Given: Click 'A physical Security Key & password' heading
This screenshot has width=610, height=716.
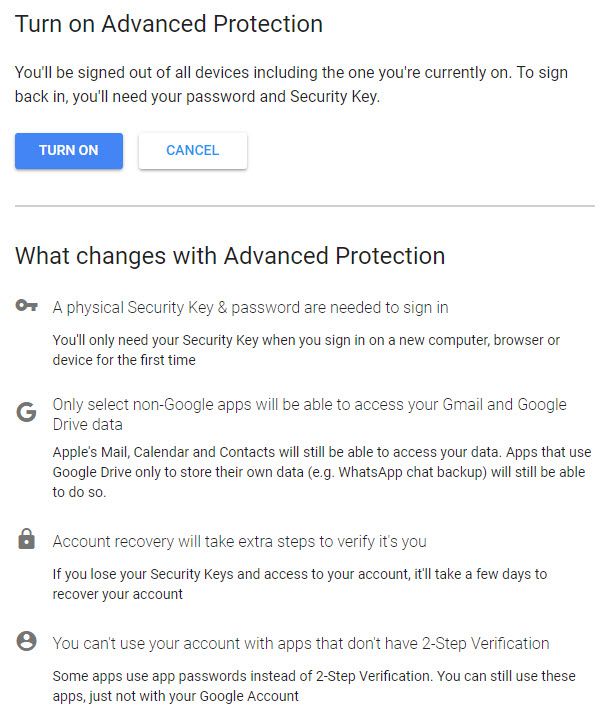Looking at the screenshot, I should tap(250, 307).
